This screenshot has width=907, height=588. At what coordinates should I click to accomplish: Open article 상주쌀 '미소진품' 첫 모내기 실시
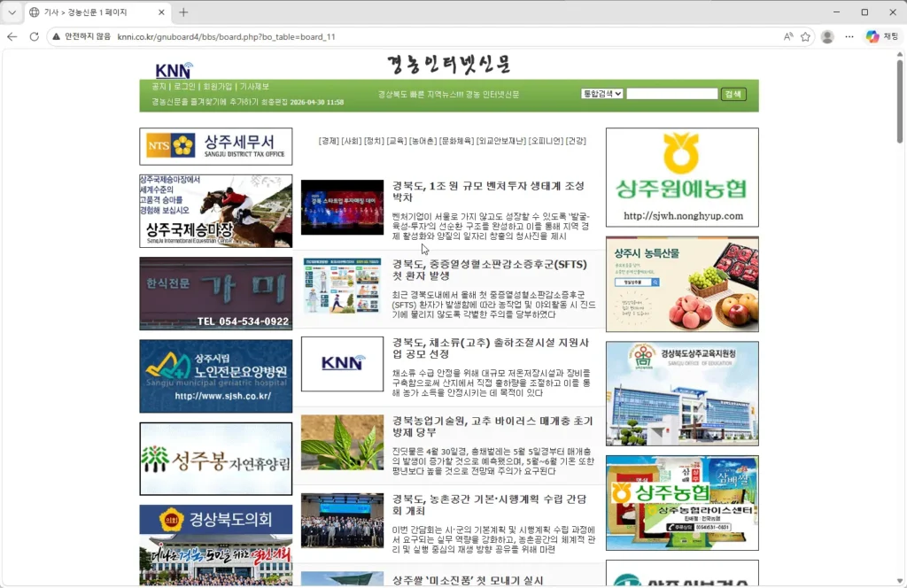click(468, 580)
